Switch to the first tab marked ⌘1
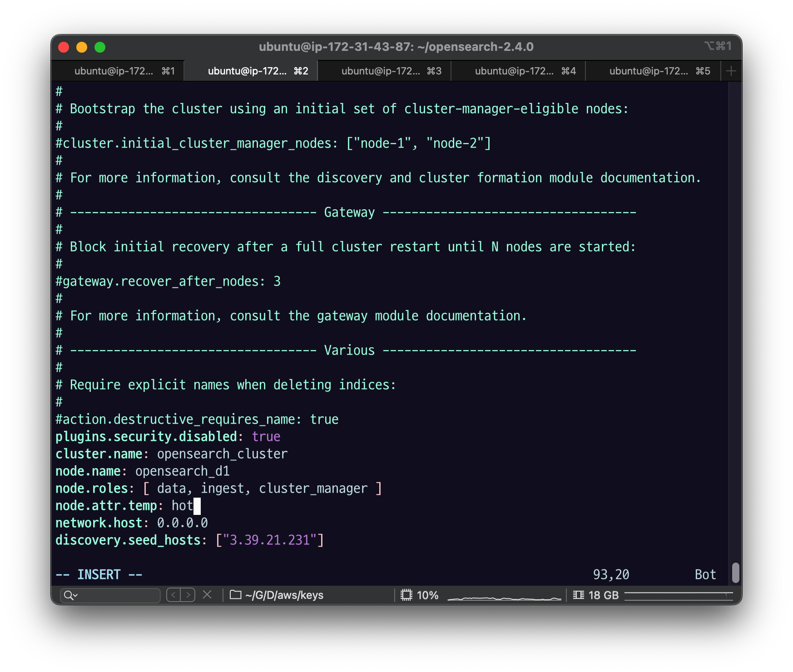The height and width of the screenshot is (672, 793). pos(118,71)
